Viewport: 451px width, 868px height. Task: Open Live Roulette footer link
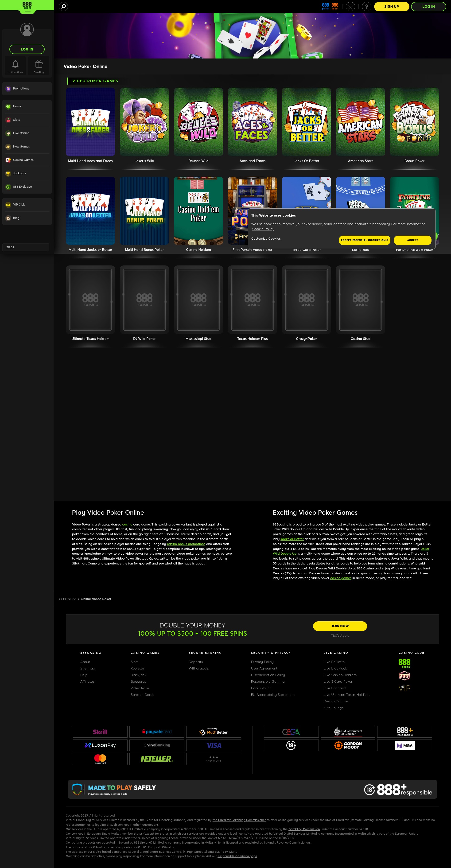[x=334, y=662]
